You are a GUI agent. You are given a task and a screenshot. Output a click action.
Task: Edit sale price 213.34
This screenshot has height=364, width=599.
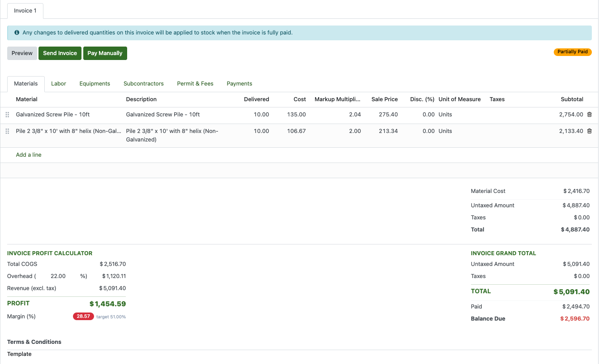(388, 131)
